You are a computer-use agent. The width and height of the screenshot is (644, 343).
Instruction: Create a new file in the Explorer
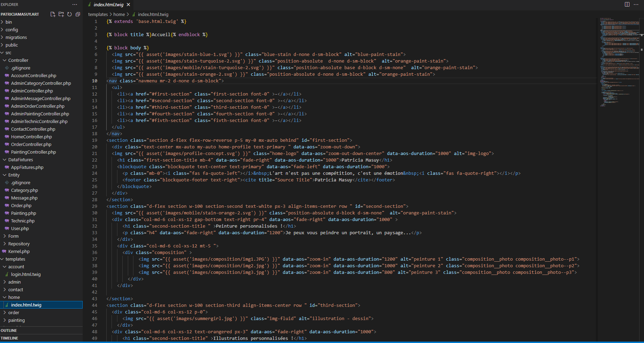coord(53,14)
